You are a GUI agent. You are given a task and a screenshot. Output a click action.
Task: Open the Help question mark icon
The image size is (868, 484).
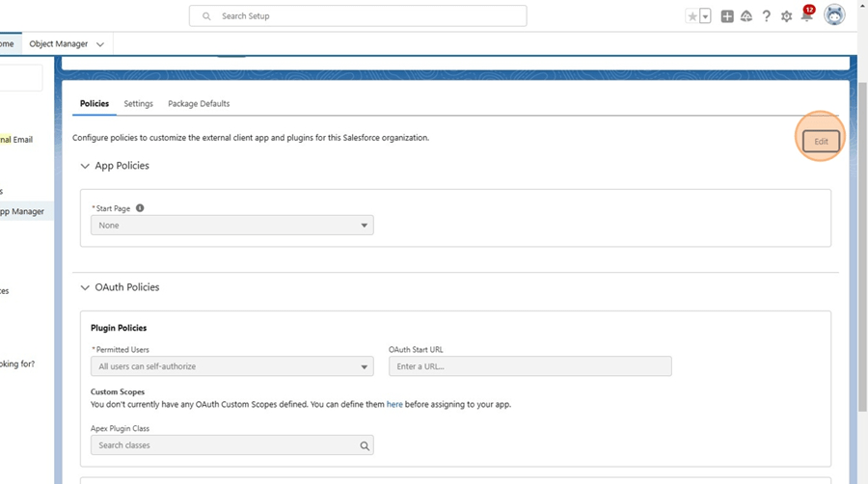[x=767, y=16]
